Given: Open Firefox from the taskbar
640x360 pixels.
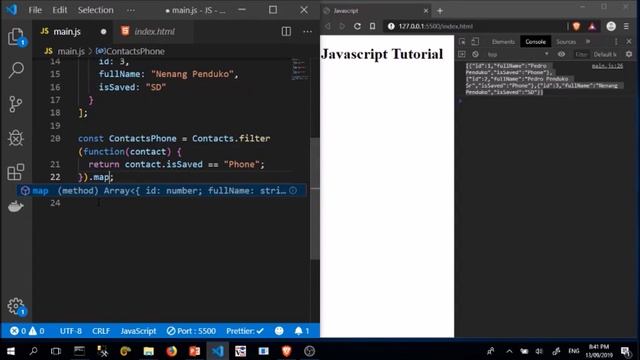Looking at the screenshot, I should (x=171, y=351).
